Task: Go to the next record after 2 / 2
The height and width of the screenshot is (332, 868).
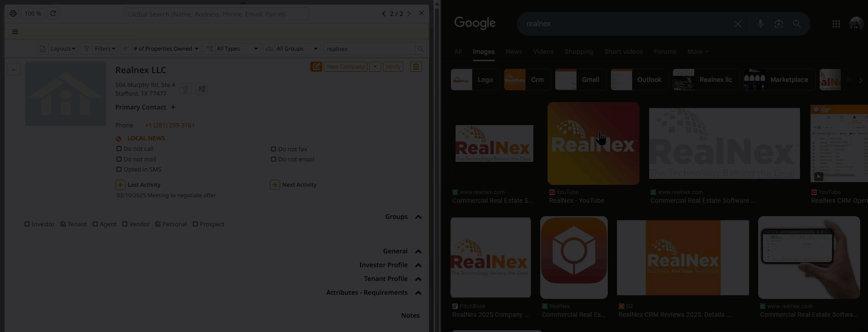Action: 409,14
